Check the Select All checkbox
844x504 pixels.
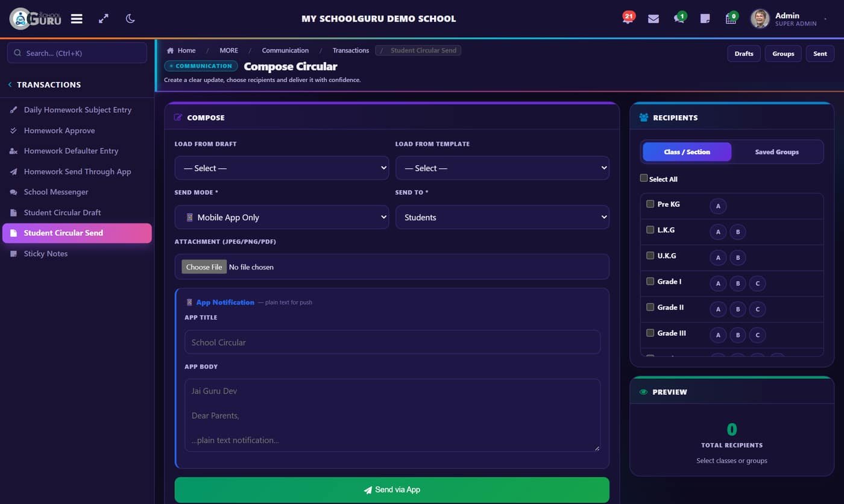[x=644, y=178]
